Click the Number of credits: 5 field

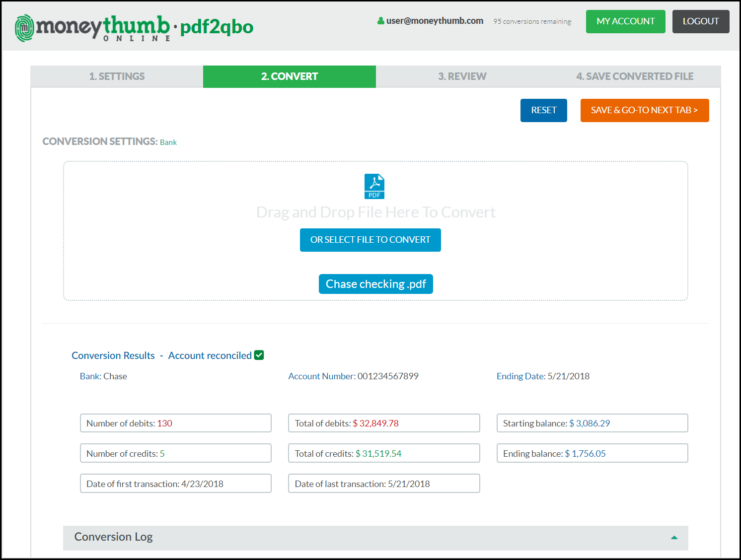click(176, 453)
